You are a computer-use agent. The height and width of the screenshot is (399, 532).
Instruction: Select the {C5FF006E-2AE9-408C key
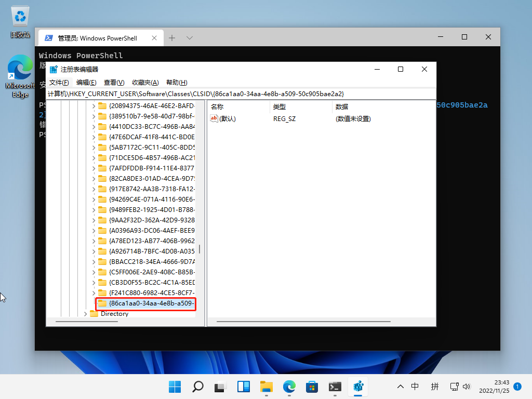click(x=152, y=272)
